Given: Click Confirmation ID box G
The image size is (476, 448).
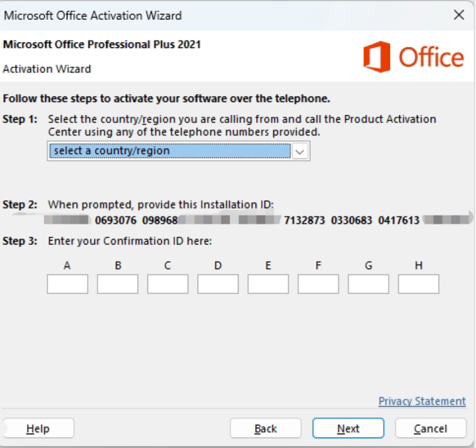Looking at the screenshot, I should pos(369,284).
